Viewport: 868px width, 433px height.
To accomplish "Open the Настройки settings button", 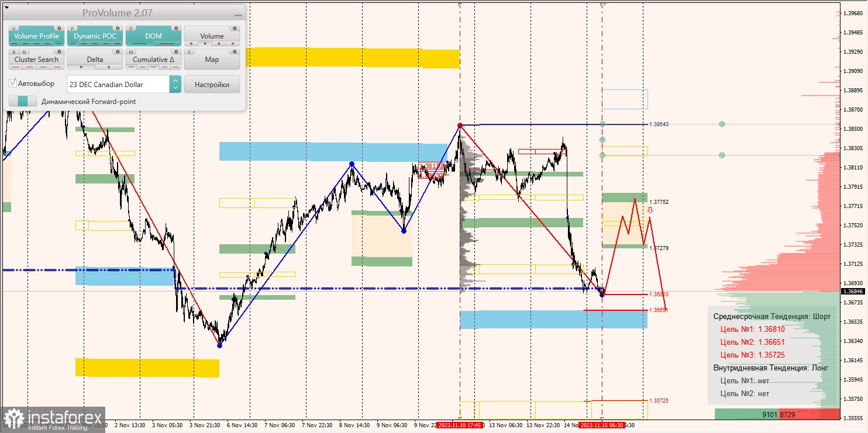I will click(x=212, y=84).
